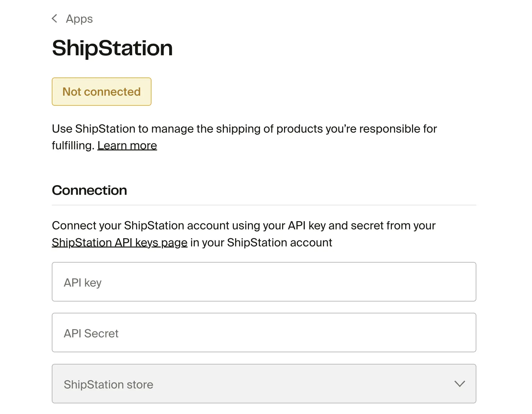Click the back arrow chevron icon

pyautogui.click(x=54, y=19)
